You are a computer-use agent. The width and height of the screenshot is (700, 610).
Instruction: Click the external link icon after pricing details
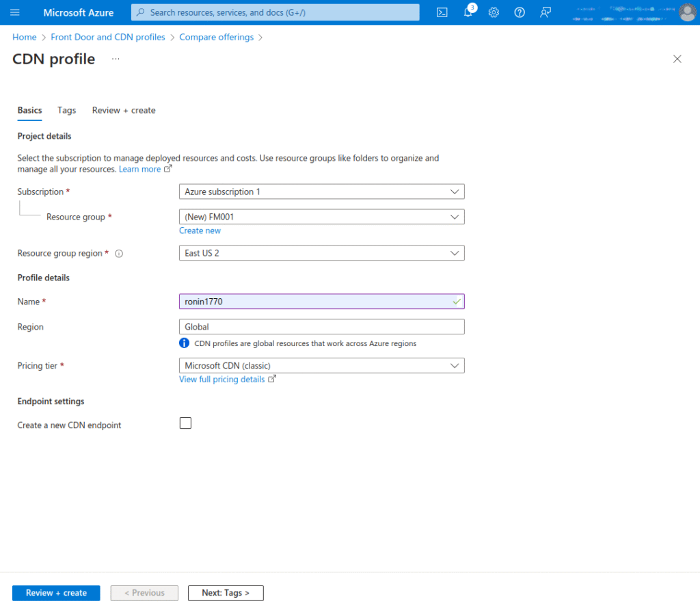[x=272, y=379]
